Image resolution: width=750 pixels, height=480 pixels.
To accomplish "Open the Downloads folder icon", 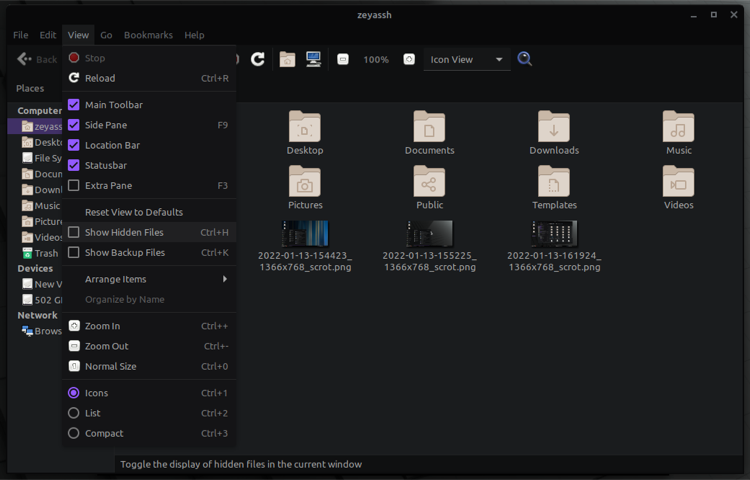I will click(x=554, y=128).
